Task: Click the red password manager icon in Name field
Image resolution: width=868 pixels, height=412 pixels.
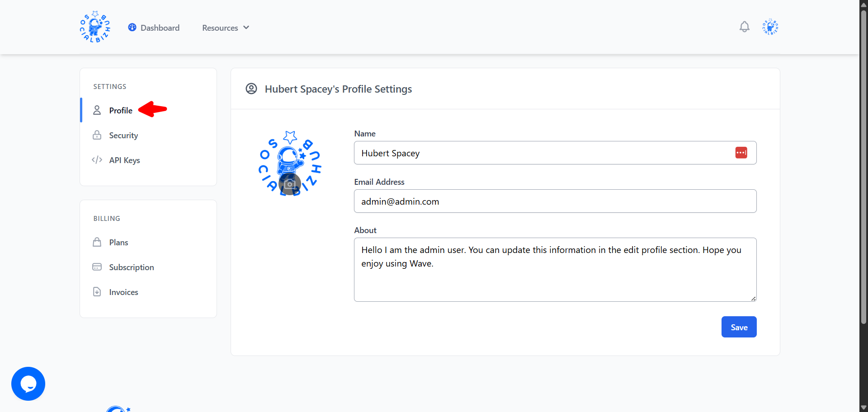Action: point(741,153)
